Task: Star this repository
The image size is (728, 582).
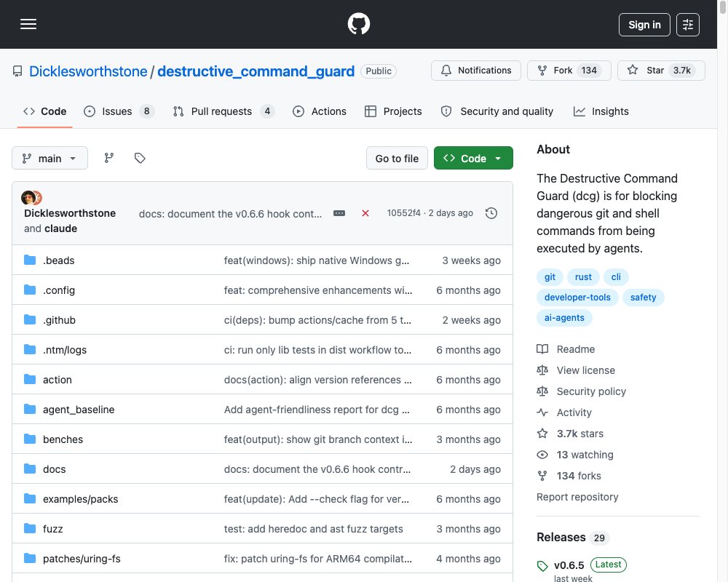Action: pos(661,71)
